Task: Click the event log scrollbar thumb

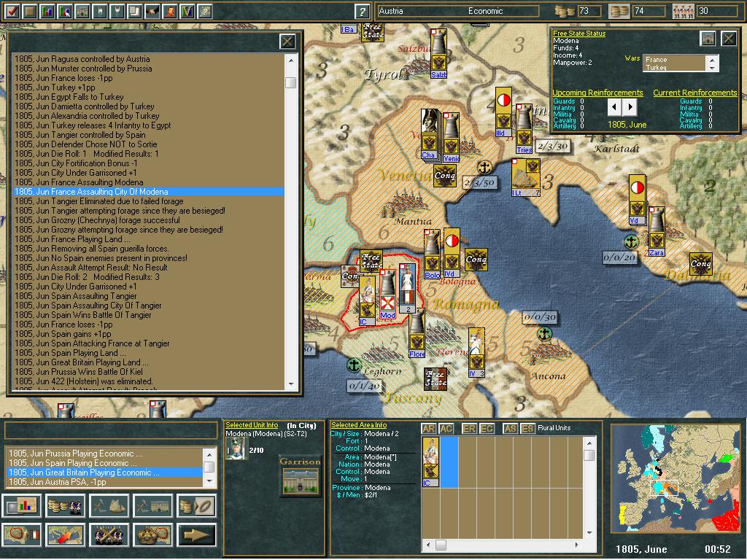Action: tap(291, 82)
